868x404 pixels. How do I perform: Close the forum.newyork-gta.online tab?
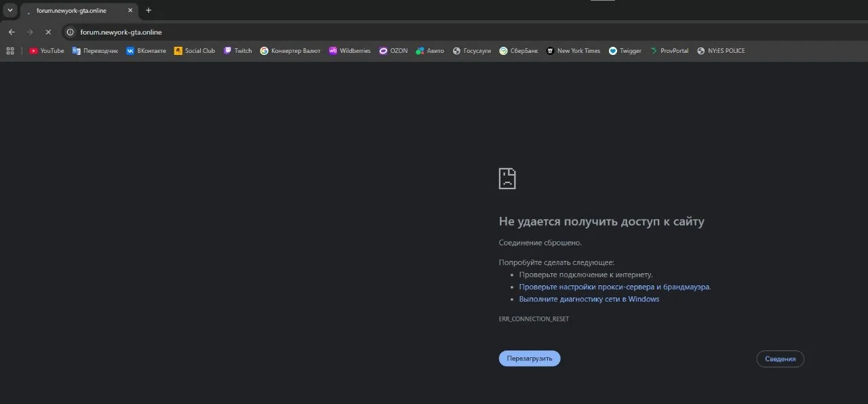130,10
